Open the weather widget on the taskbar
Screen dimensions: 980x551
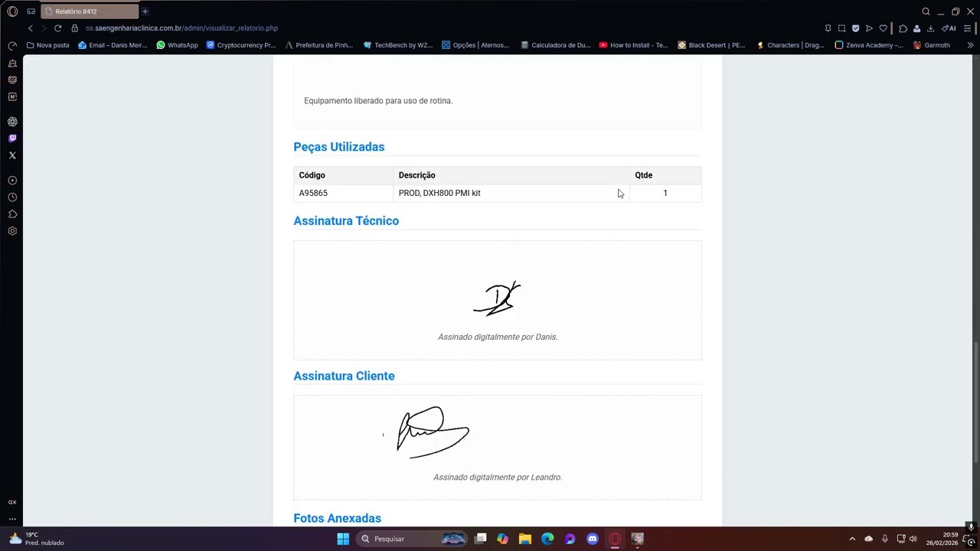tap(35, 539)
